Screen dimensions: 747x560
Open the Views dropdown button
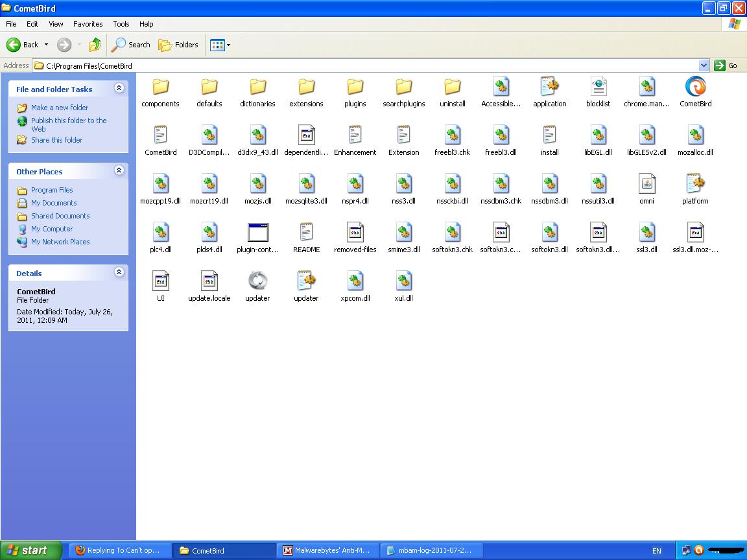(220, 45)
